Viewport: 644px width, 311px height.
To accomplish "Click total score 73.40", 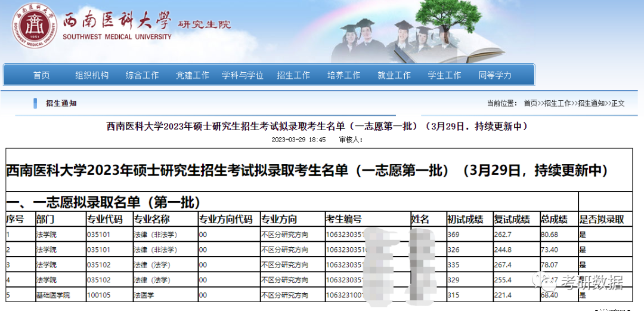I will [550, 250].
